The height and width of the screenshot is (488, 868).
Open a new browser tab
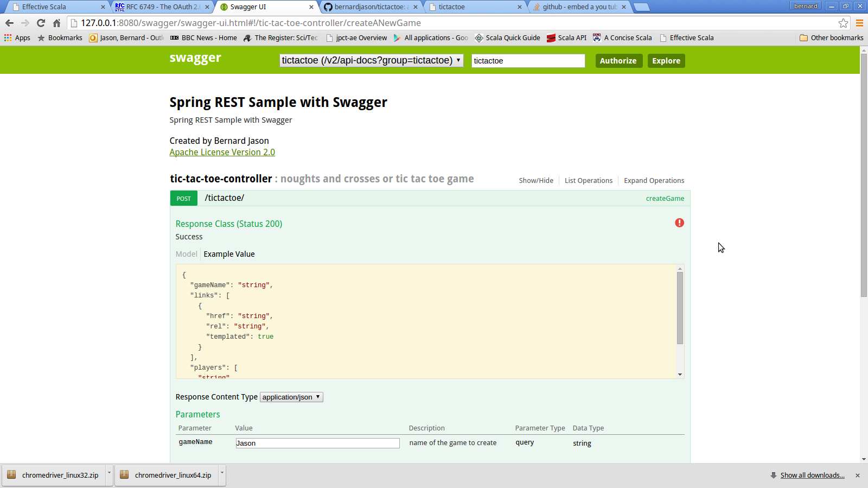(x=641, y=7)
